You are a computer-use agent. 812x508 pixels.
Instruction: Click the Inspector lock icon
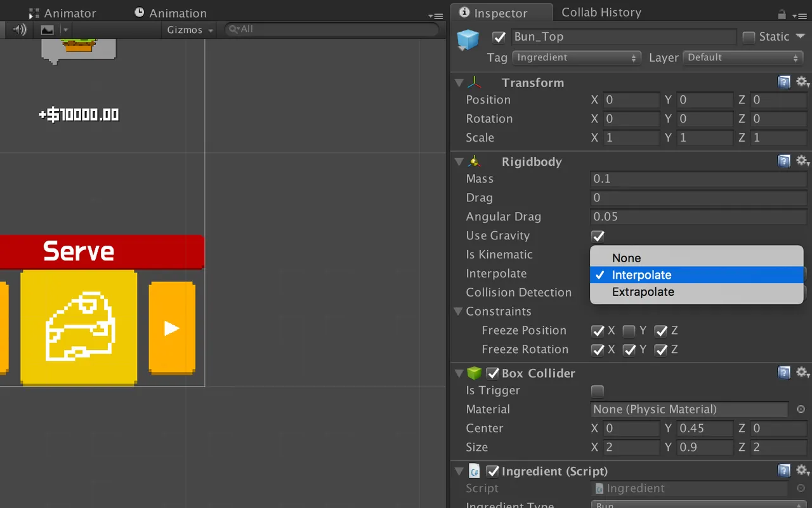tap(782, 14)
